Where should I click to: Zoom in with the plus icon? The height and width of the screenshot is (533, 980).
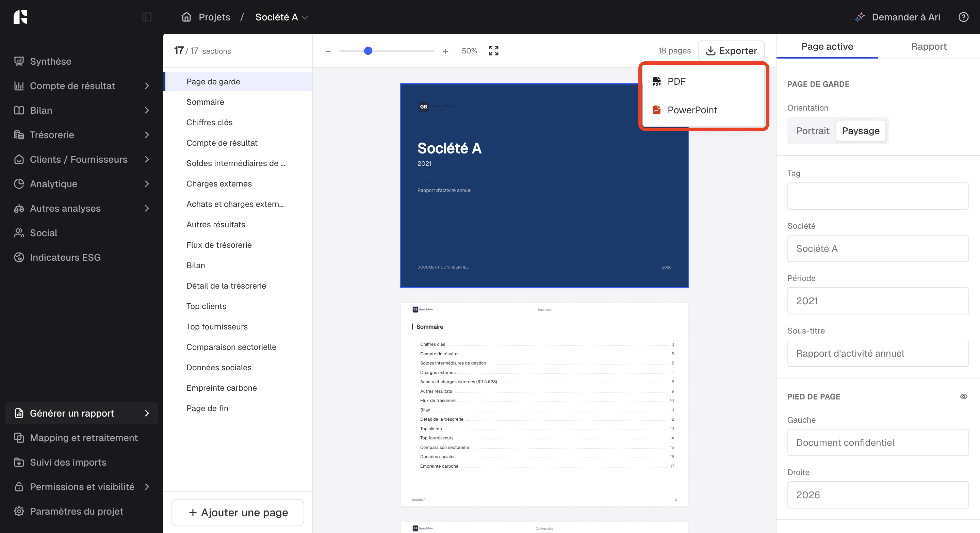tap(445, 51)
